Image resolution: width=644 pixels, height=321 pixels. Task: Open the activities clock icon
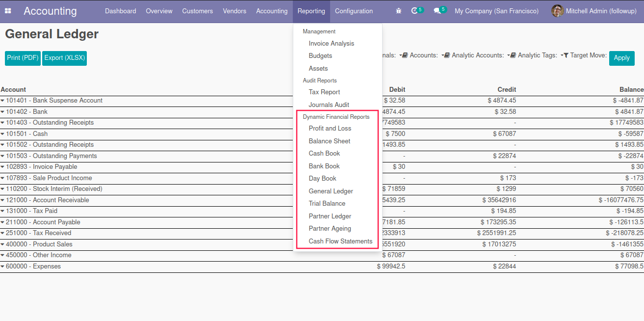tap(415, 11)
